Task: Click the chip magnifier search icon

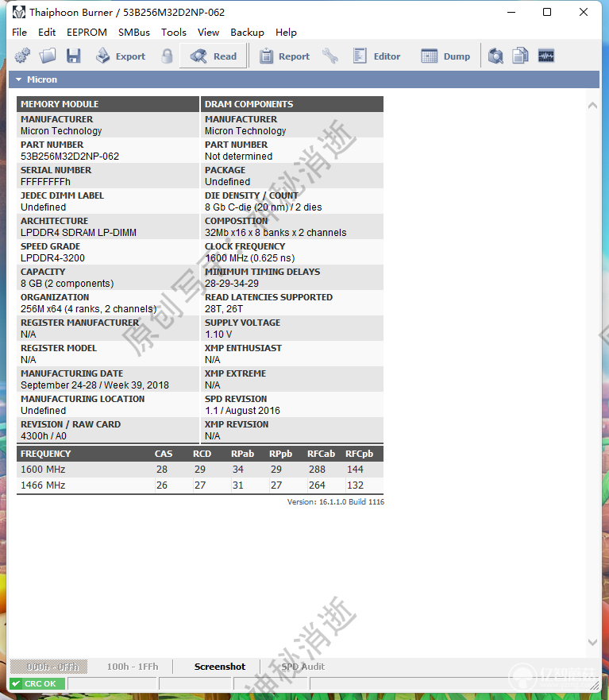Action: [x=495, y=56]
